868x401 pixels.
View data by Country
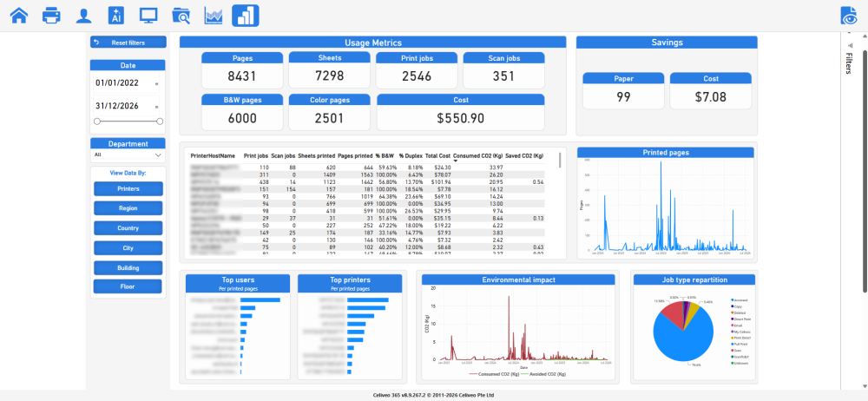pyautogui.click(x=128, y=228)
